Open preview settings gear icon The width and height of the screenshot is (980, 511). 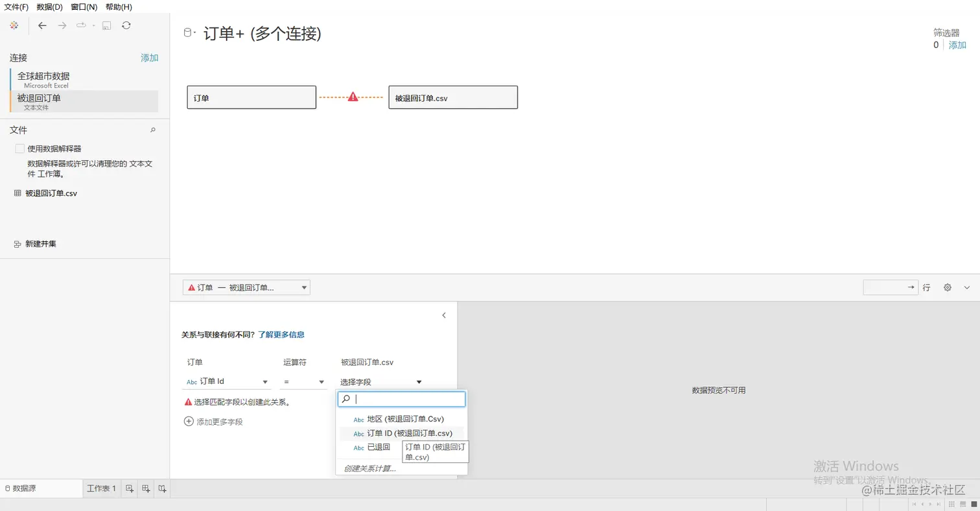click(948, 287)
